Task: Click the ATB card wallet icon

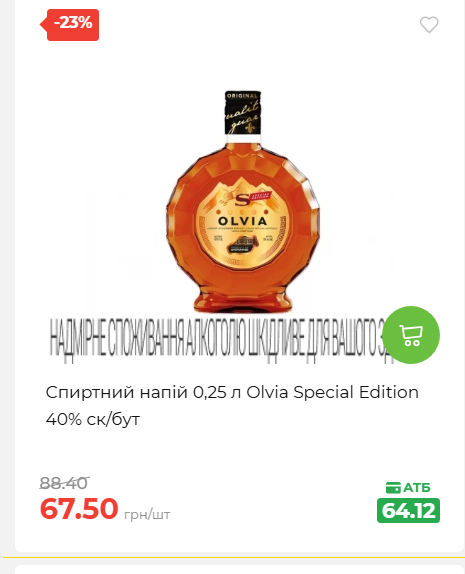Action: point(393,488)
